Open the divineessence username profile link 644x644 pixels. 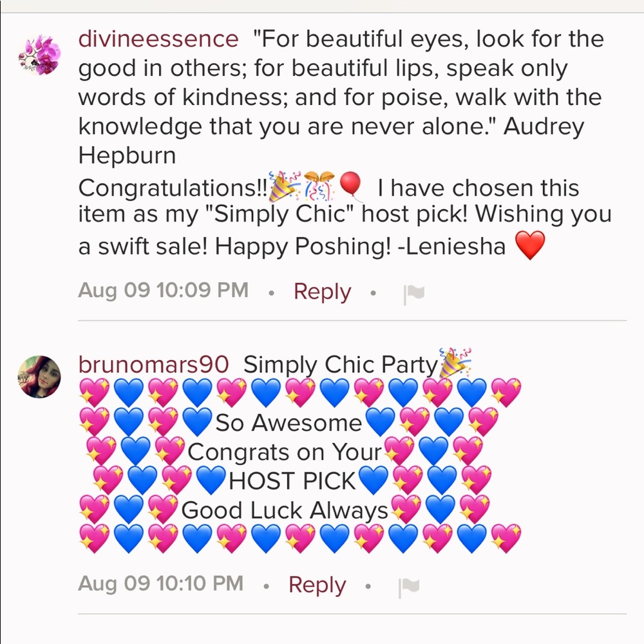(158, 39)
